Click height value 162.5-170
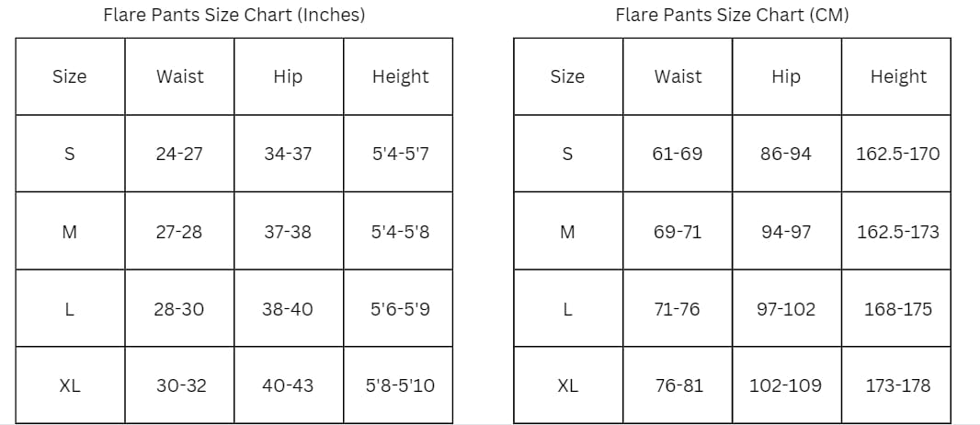The height and width of the screenshot is (425, 980). [897, 154]
